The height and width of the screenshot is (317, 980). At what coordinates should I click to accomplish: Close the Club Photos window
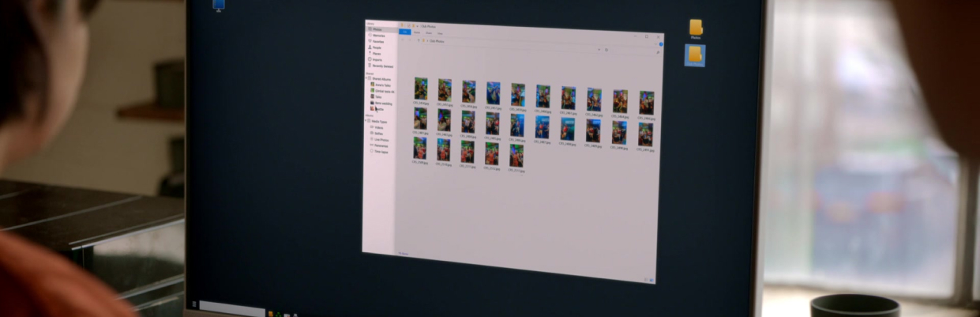coord(658,37)
